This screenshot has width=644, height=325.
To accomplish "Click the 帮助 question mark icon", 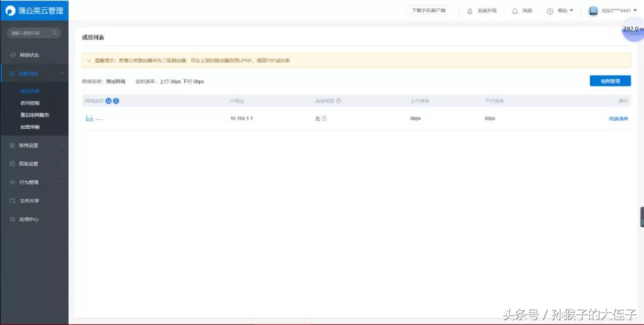I will point(550,11).
